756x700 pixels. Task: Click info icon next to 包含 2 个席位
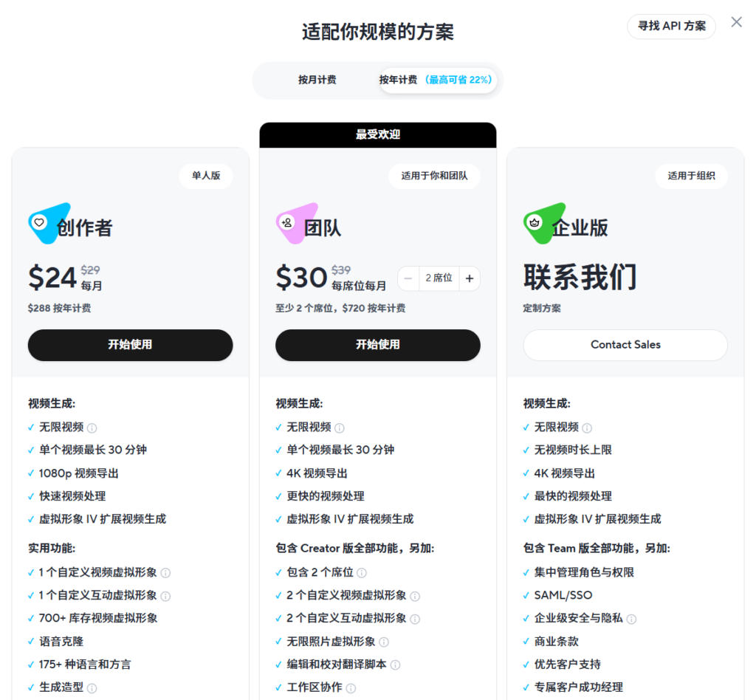362,572
